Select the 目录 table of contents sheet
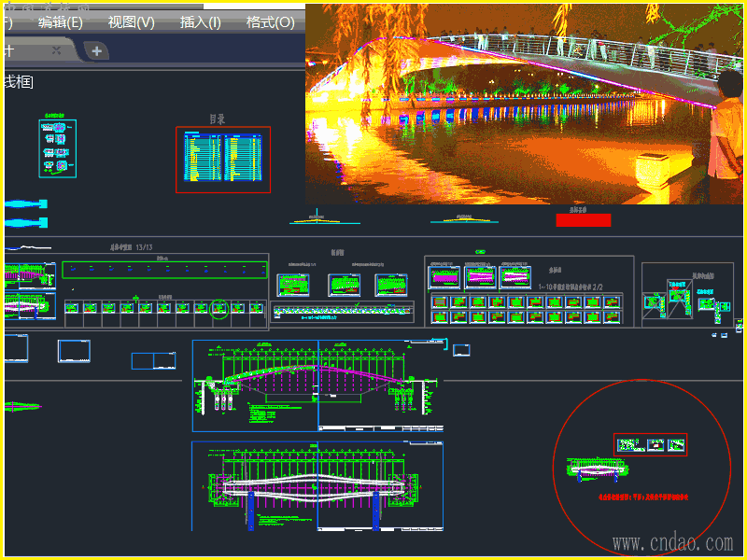This screenshot has width=747, height=560. [x=223, y=160]
